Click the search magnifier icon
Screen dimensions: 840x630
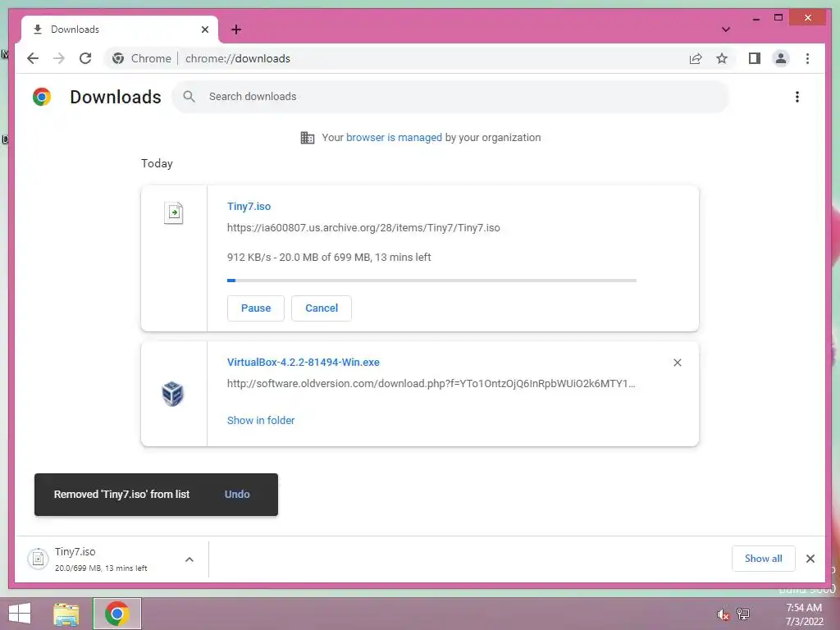pyautogui.click(x=189, y=97)
